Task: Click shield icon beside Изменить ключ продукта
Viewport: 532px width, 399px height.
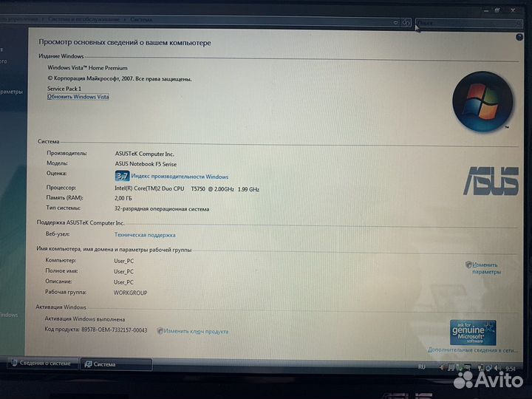Action: coord(160,330)
